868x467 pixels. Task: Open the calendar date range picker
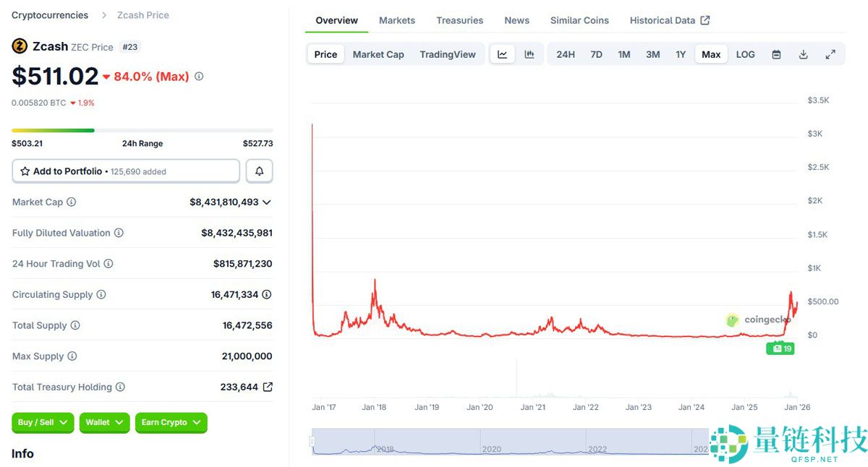[x=776, y=54]
